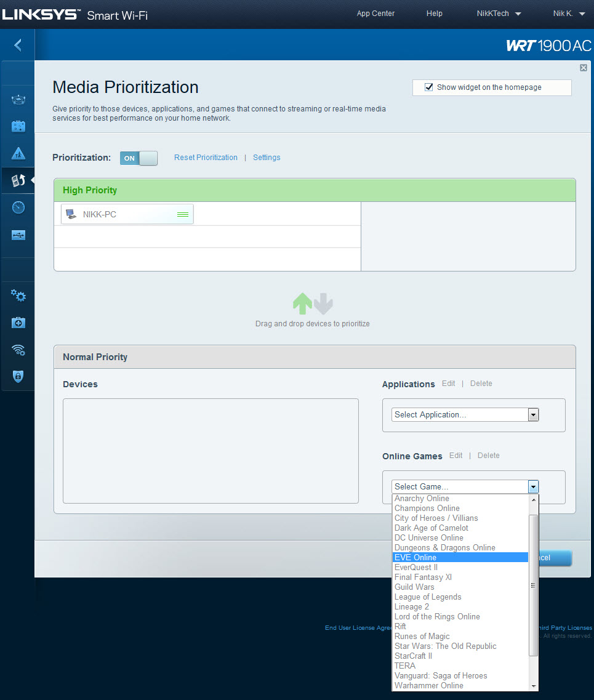Open the End User License Agreement link
This screenshot has height=700, width=594.
click(x=358, y=628)
